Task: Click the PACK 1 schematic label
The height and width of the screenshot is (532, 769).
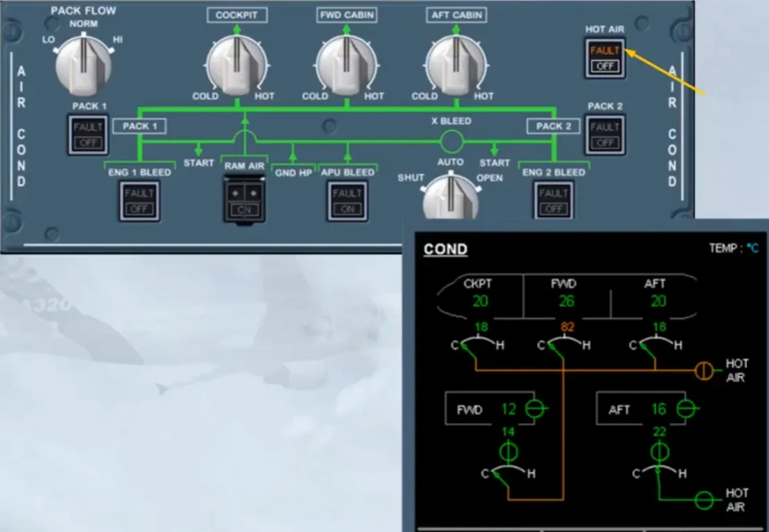Action: tap(140, 126)
